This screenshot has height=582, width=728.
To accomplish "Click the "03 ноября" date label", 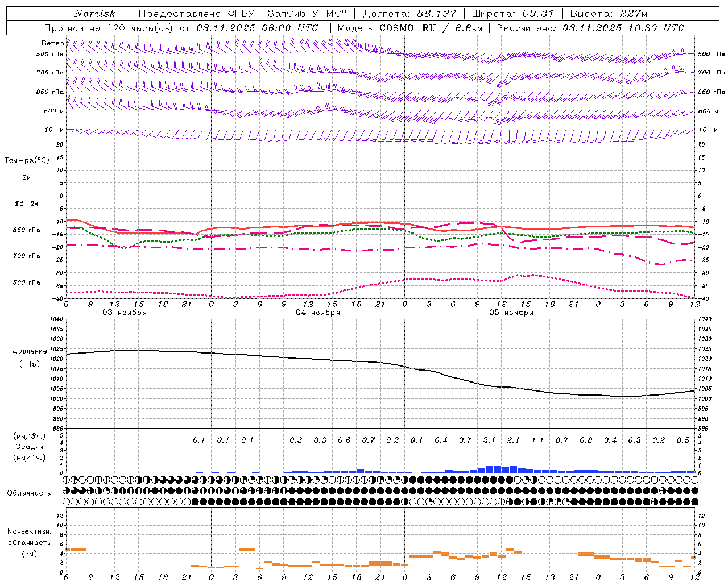I will pyautogui.click(x=125, y=313).
